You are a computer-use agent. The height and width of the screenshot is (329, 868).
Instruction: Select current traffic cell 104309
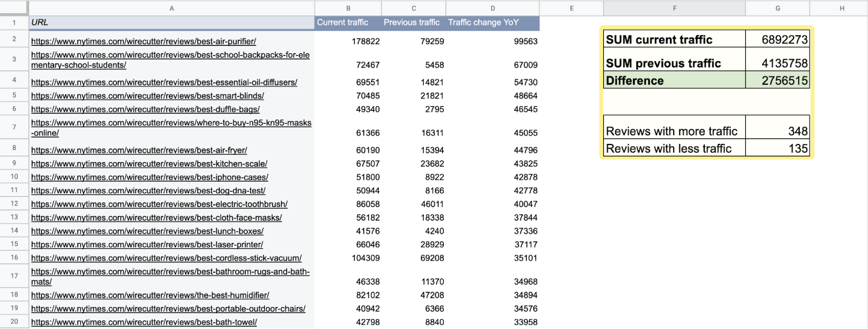coord(348,258)
